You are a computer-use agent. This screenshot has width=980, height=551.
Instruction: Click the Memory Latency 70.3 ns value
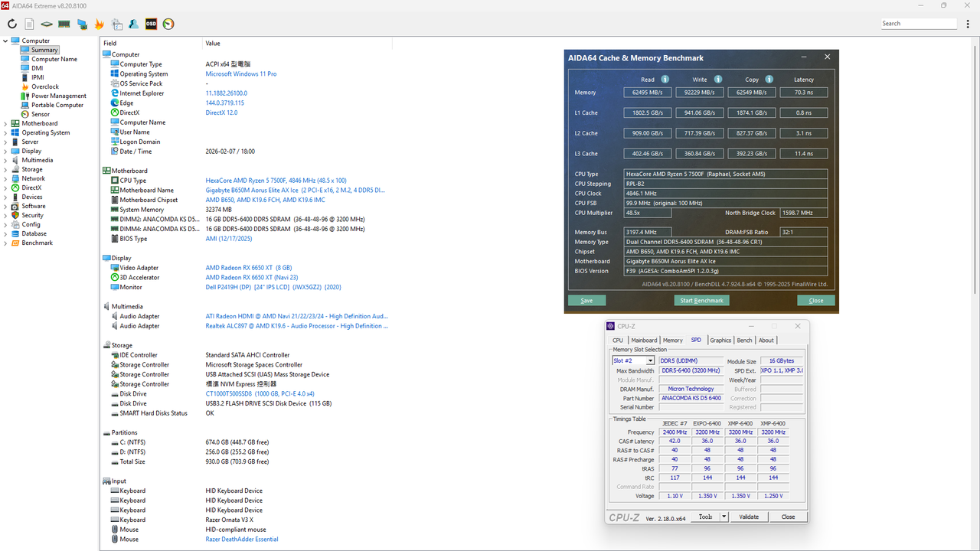click(804, 93)
